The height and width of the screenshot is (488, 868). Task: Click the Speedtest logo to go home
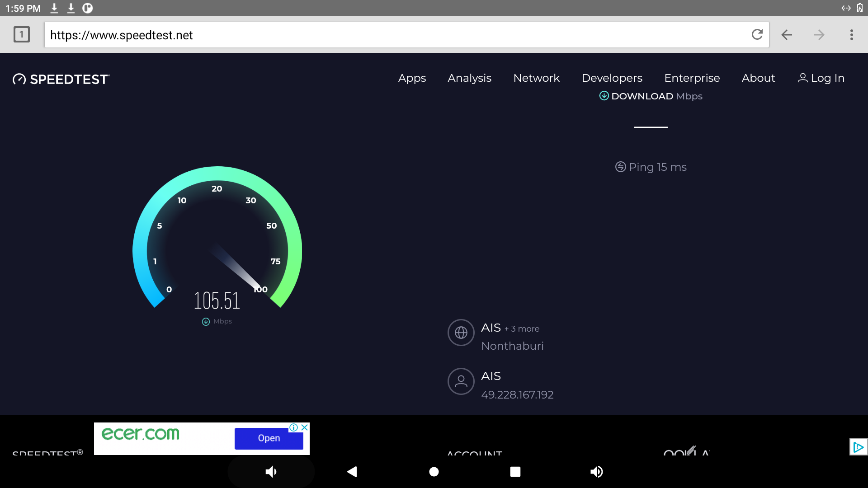tap(61, 79)
